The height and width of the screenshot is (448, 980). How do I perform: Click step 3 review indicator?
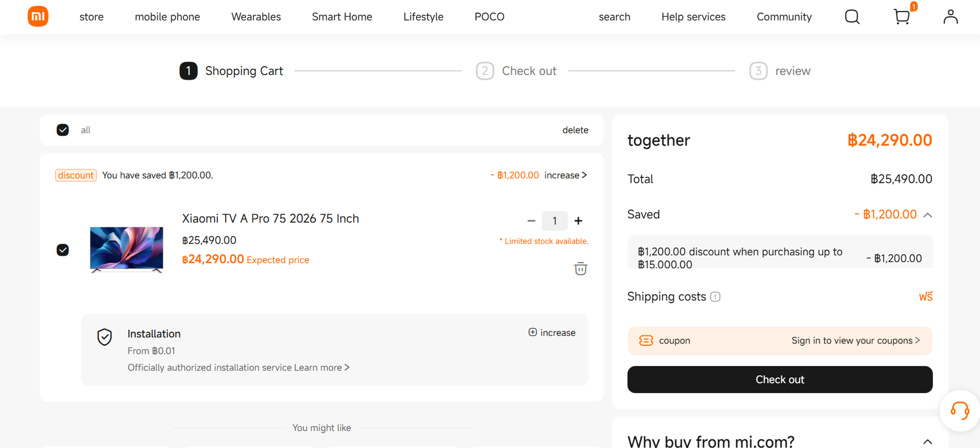click(x=780, y=71)
